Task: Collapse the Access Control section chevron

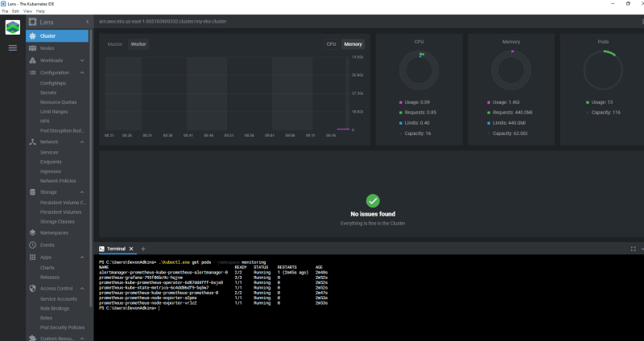Action: [x=82, y=289]
